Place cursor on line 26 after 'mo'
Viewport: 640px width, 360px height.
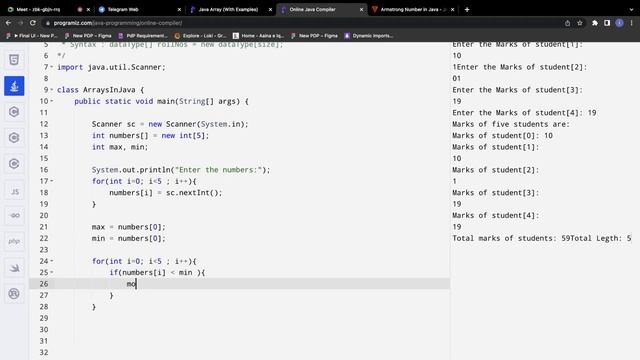136,284
